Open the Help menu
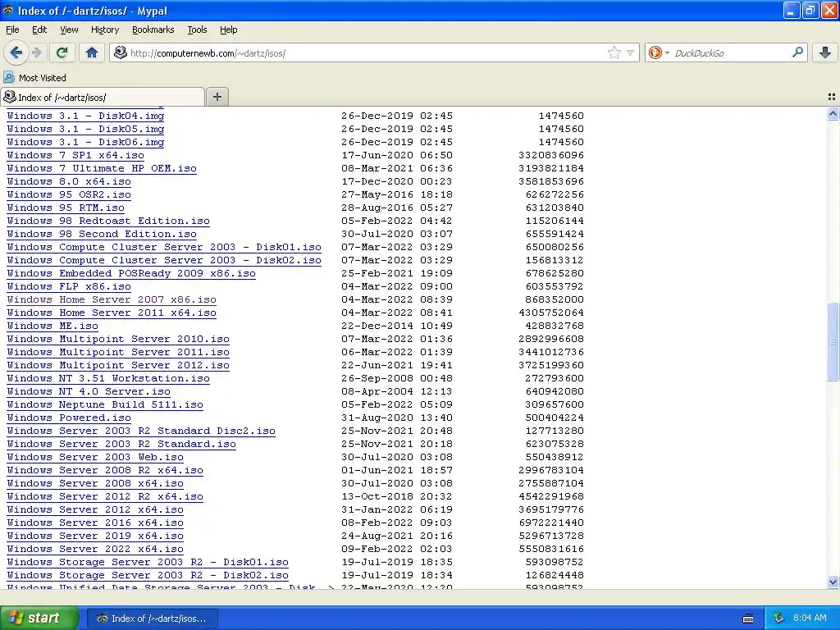The height and width of the screenshot is (630, 840). [228, 30]
